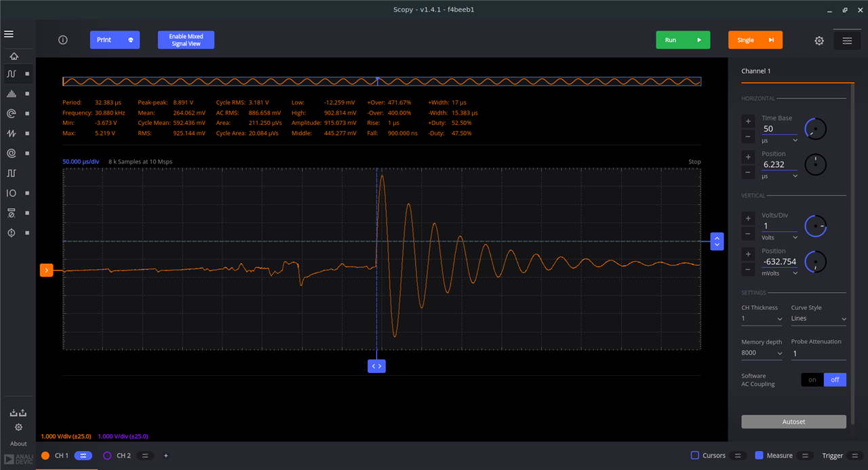Image resolution: width=868 pixels, height=470 pixels.
Task: Increase Volts/Div with plus button
Action: [x=748, y=218]
